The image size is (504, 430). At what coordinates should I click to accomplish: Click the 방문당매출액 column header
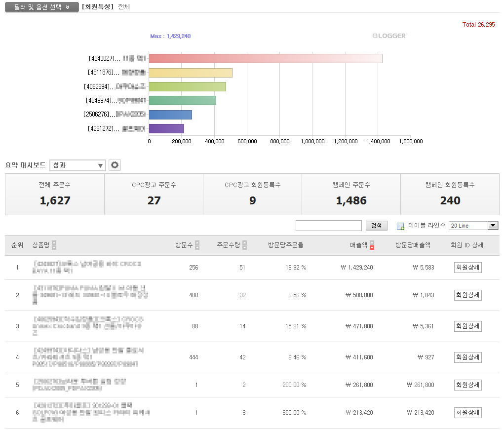tap(413, 245)
